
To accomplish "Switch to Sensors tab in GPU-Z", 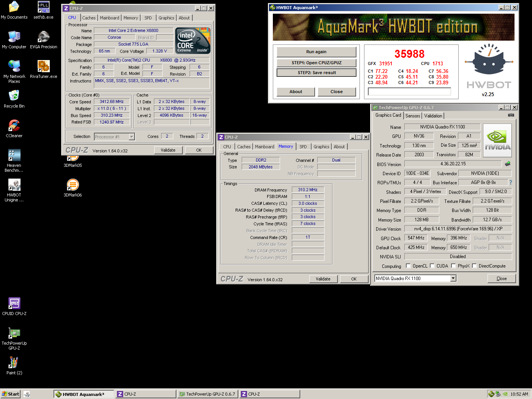I will point(413,116).
